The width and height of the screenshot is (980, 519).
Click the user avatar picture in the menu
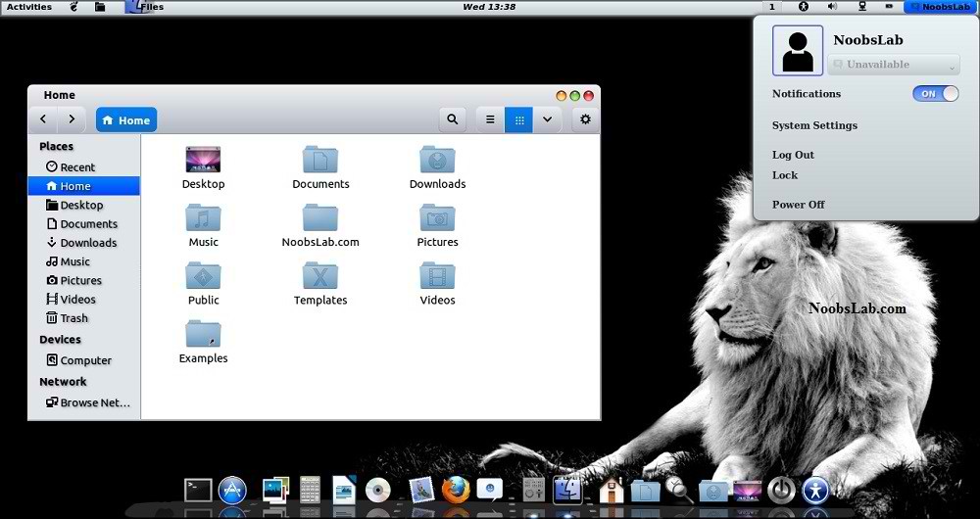tap(798, 51)
